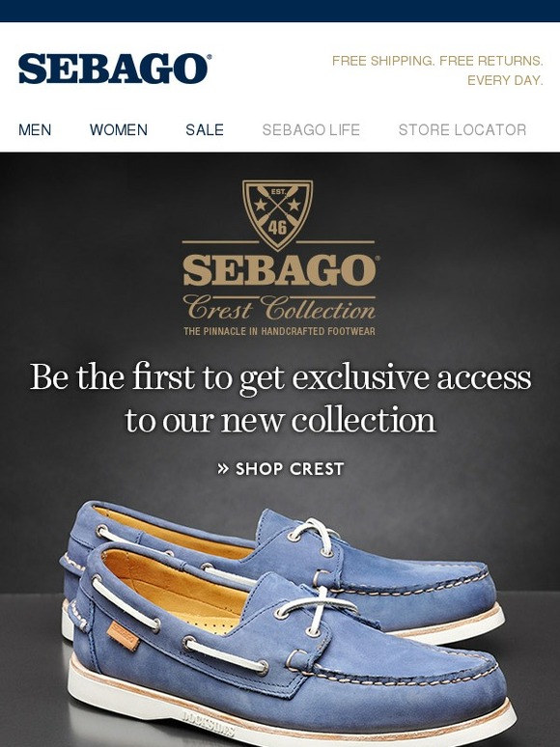Open the Women navigation item
Viewport: 560px width, 747px height.
pyautogui.click(x=119, y=129)
